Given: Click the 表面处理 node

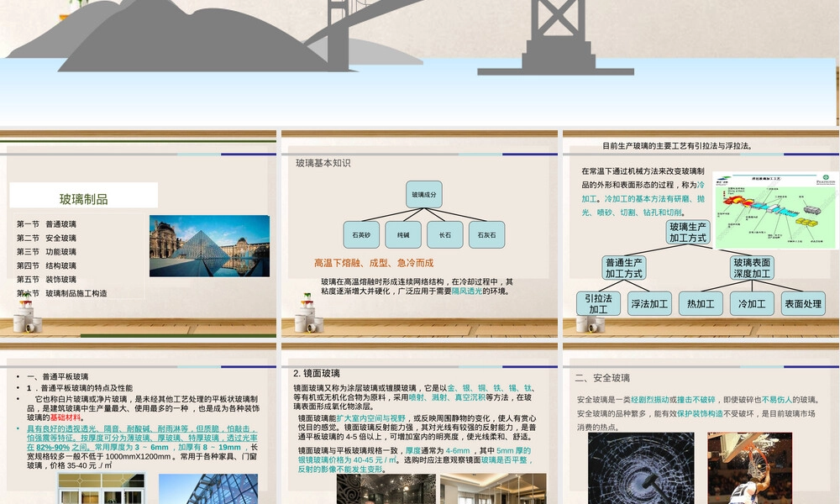Looking at the screenshot, I should pyautogui.click(x=803, y=304).
